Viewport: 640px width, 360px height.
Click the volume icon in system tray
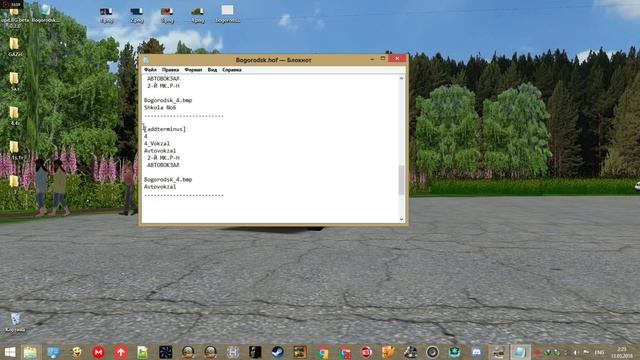[576, 352]
